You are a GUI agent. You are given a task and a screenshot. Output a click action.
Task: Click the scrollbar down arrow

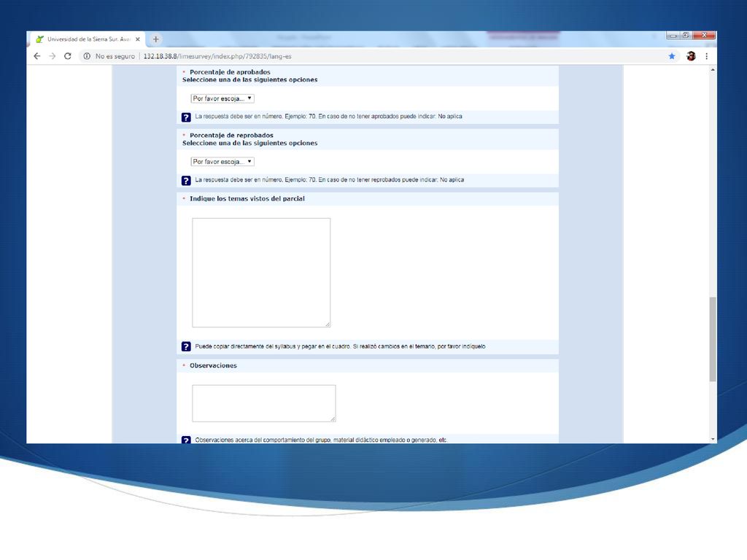(713, 439)
